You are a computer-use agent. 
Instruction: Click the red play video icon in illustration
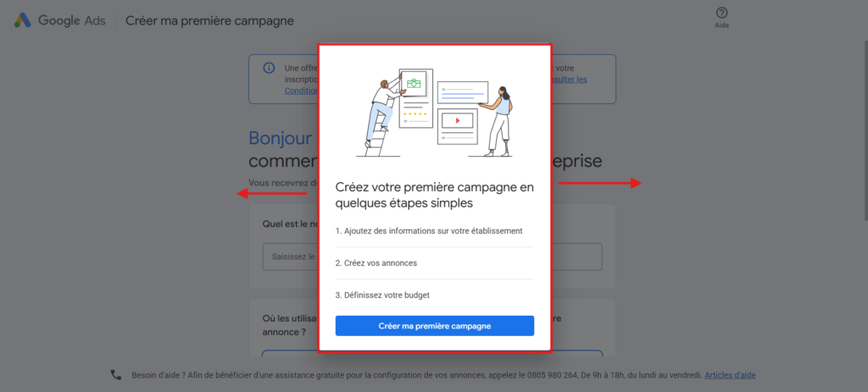457,120
